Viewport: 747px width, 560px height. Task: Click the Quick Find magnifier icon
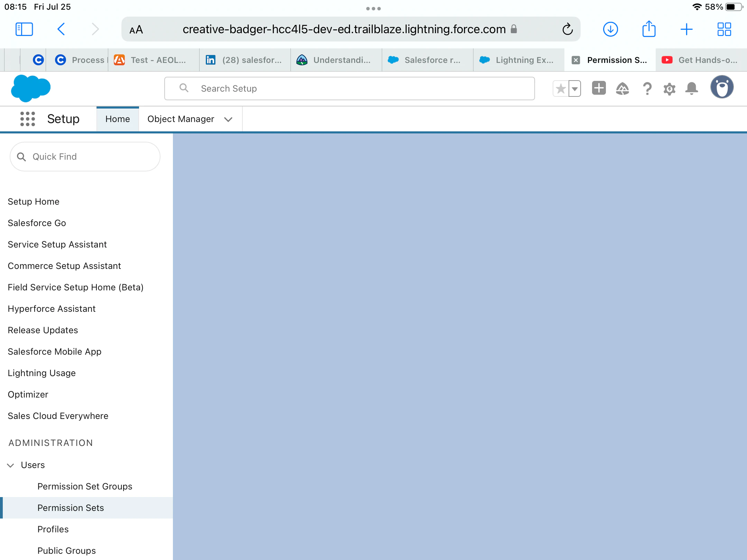(x=21, y=157)
